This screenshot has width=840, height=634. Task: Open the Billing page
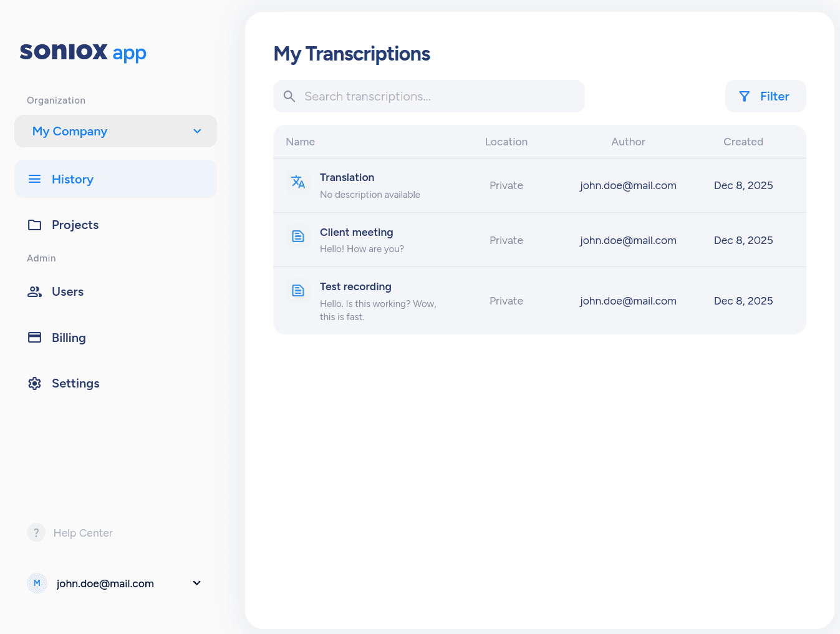[x=69, y=338]
